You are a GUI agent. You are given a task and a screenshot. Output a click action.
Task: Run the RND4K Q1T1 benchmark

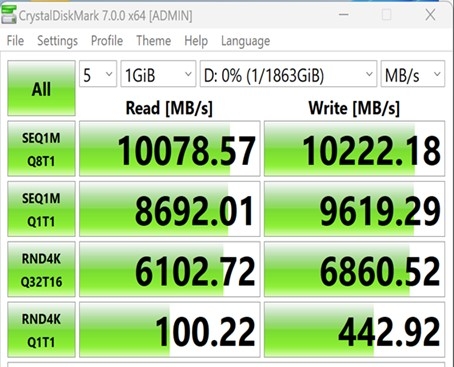(41, 330)
